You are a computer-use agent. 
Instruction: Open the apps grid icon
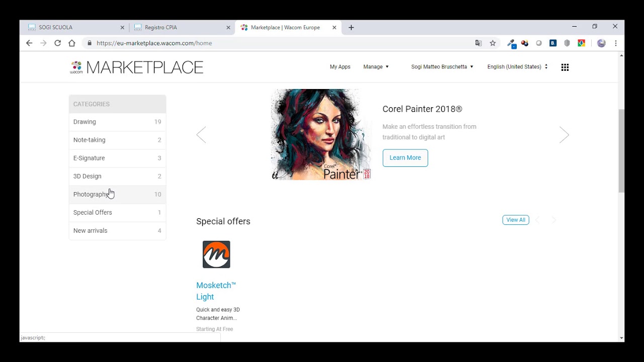565,67
